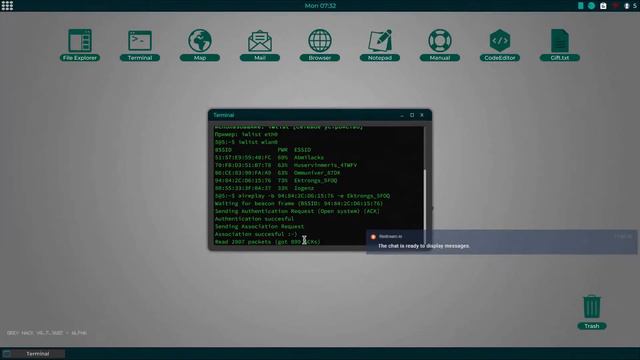
Task: Click the green rectangle tray icon
Action: (x=580, y=6)
